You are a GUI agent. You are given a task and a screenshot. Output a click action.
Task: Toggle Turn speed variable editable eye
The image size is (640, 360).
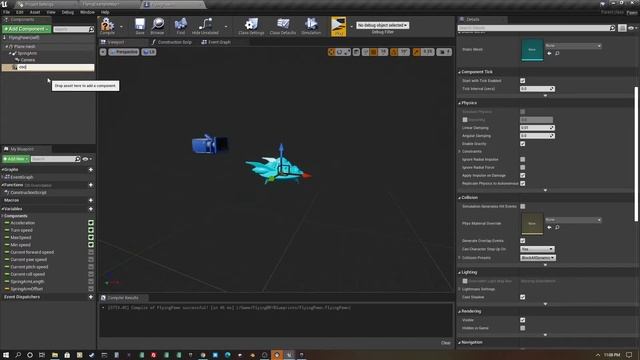tap(91, 230)
